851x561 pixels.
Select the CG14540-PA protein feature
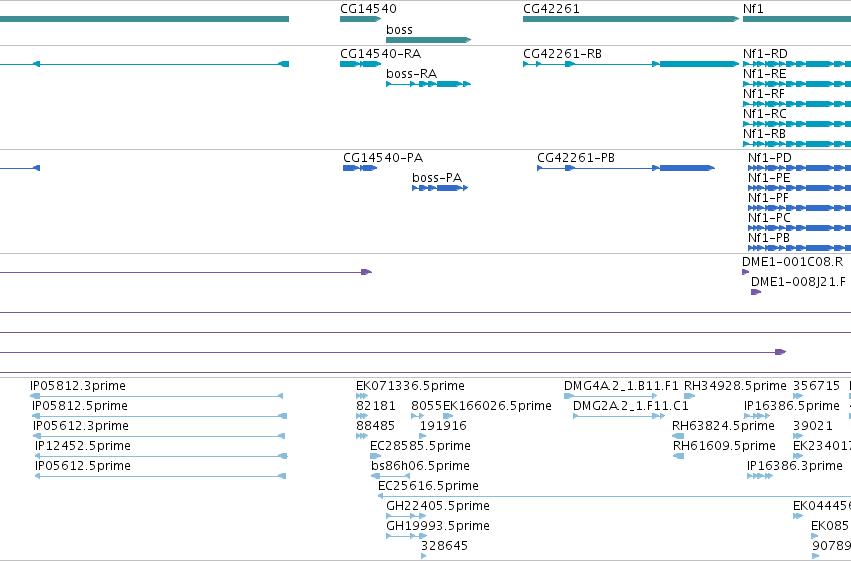(x=360, y=168)
